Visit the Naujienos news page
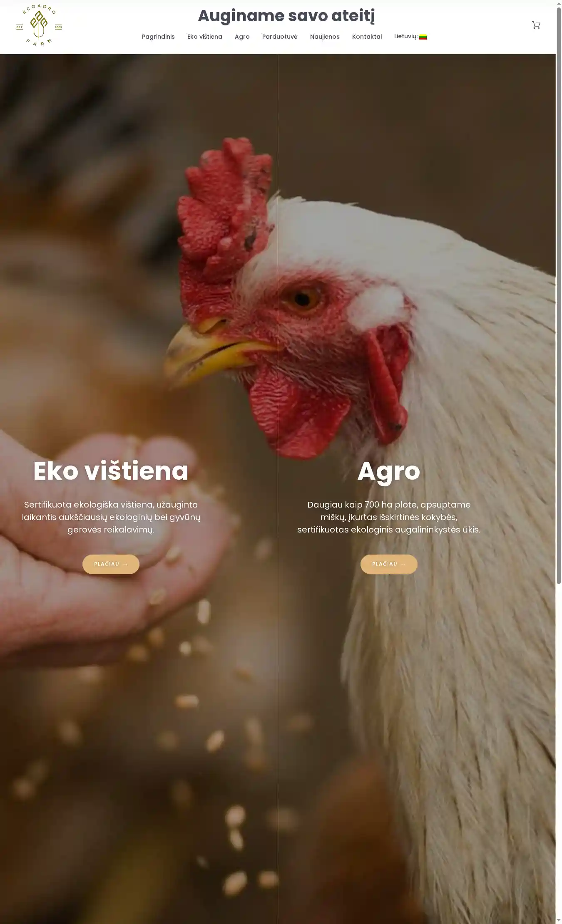Viewport: 562px width, 924px height. click(x=325, y=37)
